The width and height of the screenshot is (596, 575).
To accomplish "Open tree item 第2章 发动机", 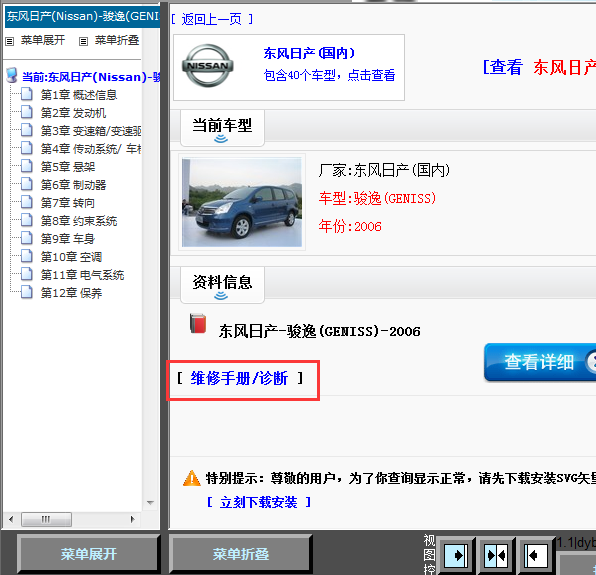I will click(x=73, y=113).
